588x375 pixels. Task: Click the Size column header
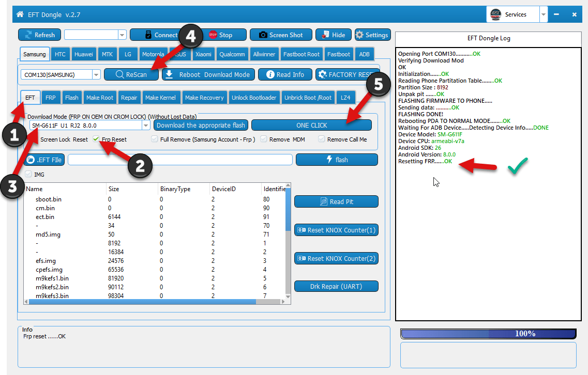(132, 189)
